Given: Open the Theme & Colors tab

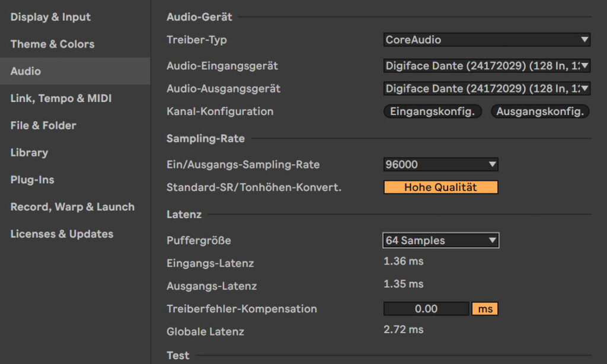Looking at the screenshot, I should pyautogui.click(x=52, y=44).
